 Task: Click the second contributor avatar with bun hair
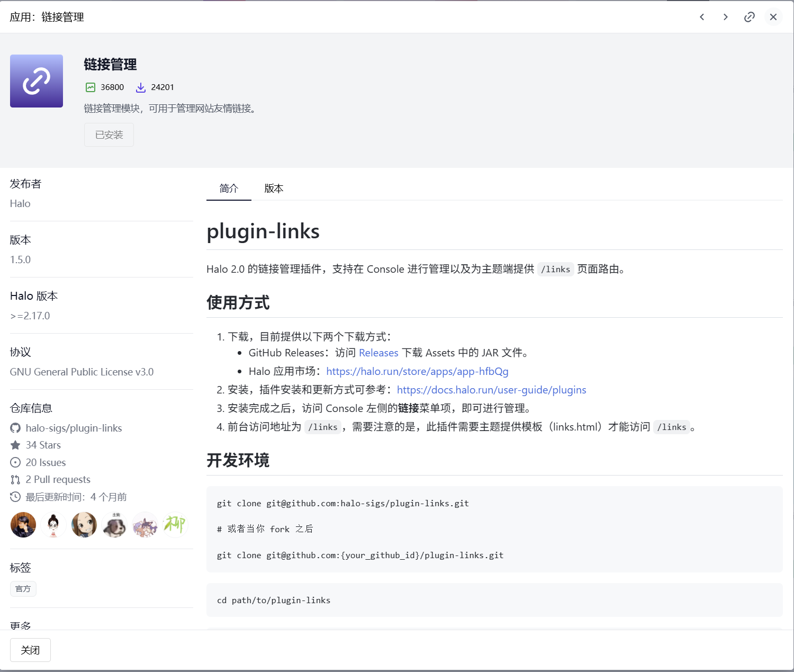point(53,525)
